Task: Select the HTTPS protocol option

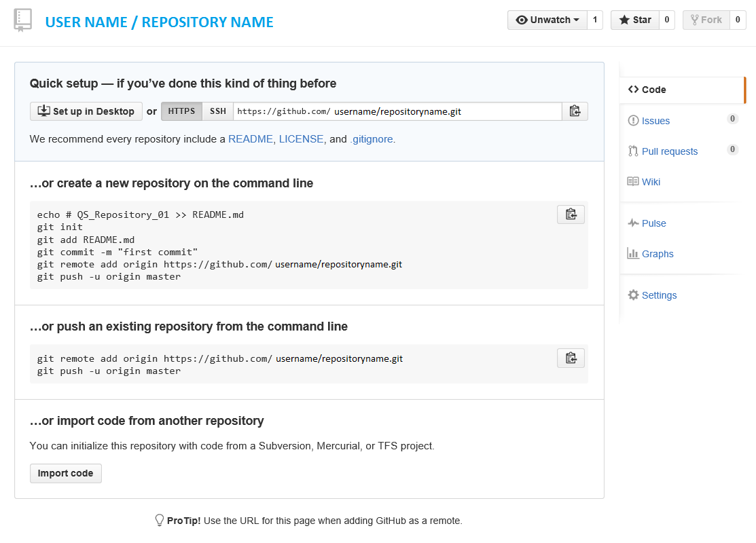Action: [x=181, y=111]
